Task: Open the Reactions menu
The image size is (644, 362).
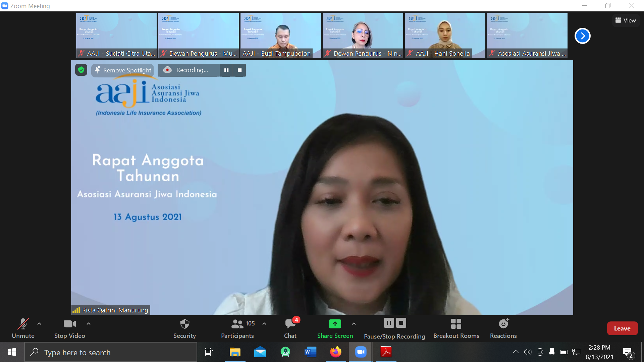Action: click(503, 328)
